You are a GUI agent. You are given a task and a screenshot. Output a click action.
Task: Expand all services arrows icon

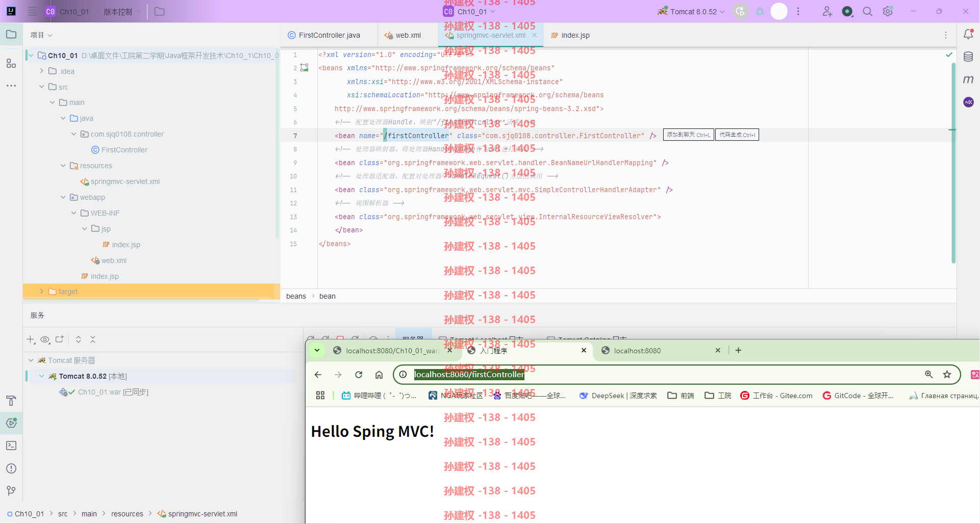(79, 339)
